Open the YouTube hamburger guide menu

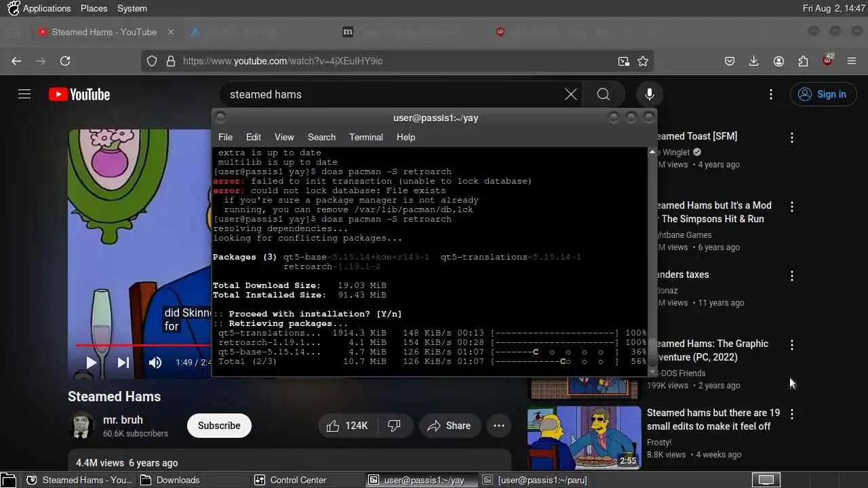[x=24, y=94]
